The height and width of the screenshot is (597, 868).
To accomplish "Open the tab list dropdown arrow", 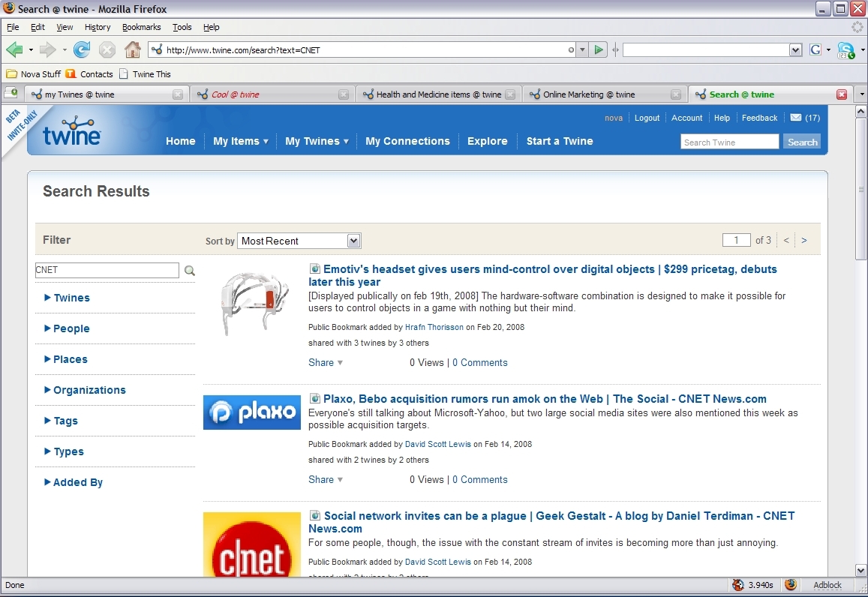I will tap(861, 94).
